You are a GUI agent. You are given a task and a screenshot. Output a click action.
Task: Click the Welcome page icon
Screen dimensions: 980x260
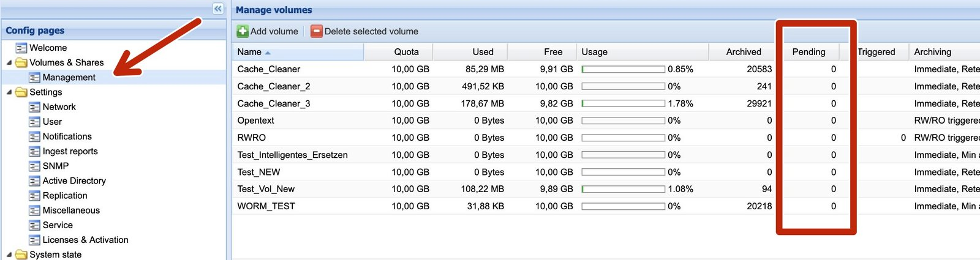click(x=21, y=48)
